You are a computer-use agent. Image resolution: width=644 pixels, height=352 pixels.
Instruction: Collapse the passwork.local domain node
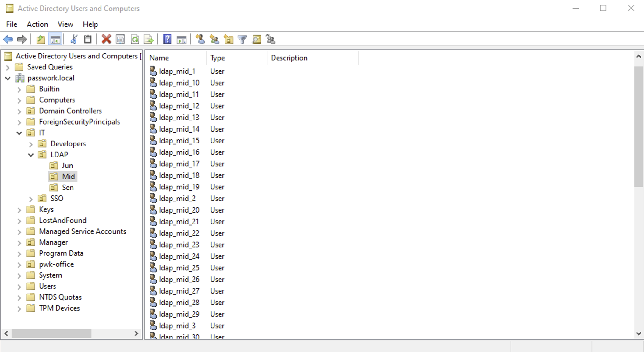[x=8, y=78]
